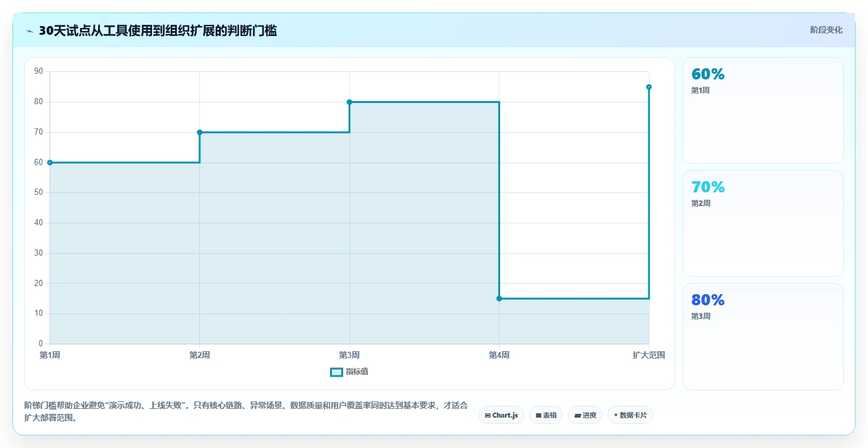868x448 pixels.
Task: Select the 60% 第1周 card
Action: pyautogui.click(x=763, y=110)
